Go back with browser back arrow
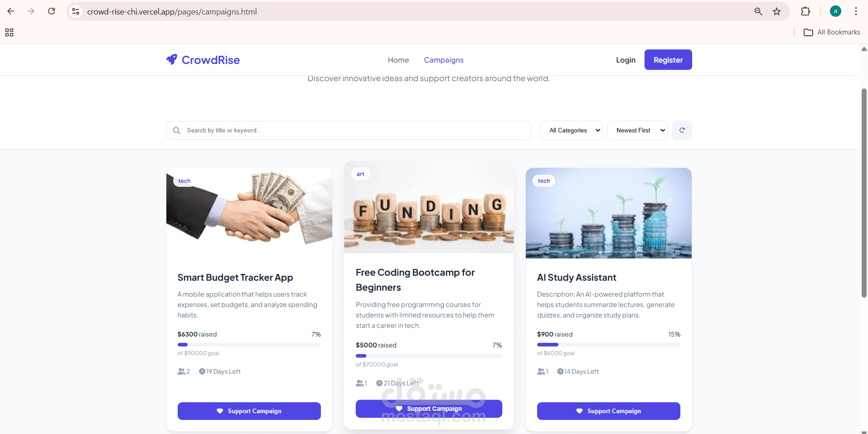 point(11,11)
